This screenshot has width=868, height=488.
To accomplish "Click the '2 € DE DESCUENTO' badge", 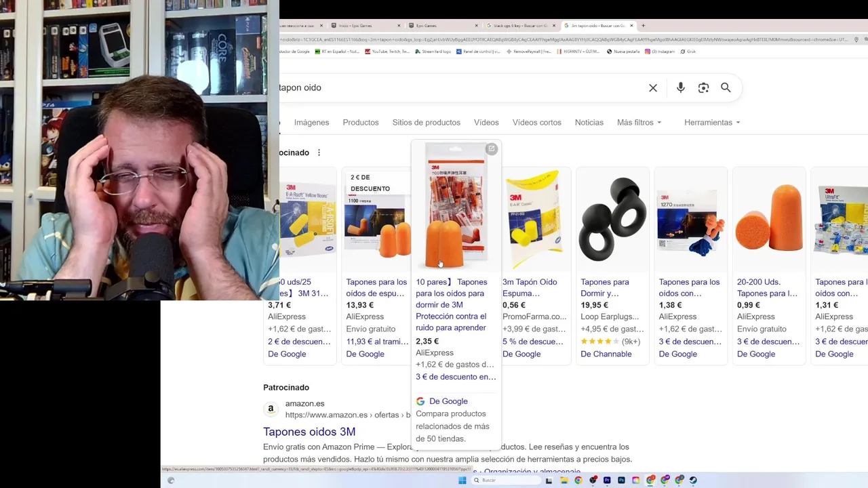I will (370, 183).
